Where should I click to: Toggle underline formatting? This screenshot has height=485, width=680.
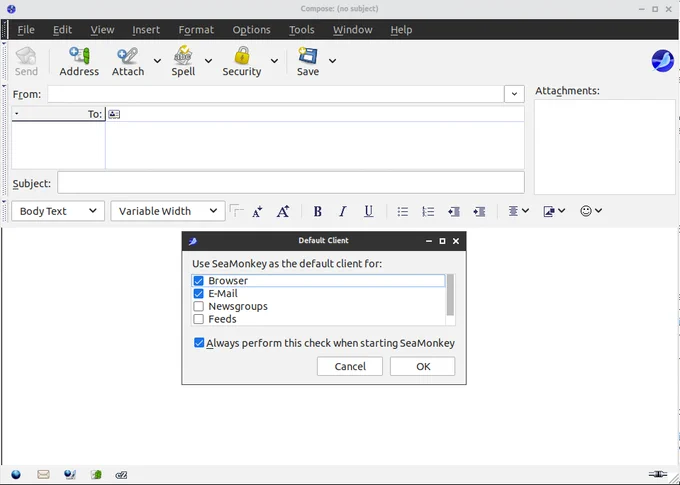369,211
